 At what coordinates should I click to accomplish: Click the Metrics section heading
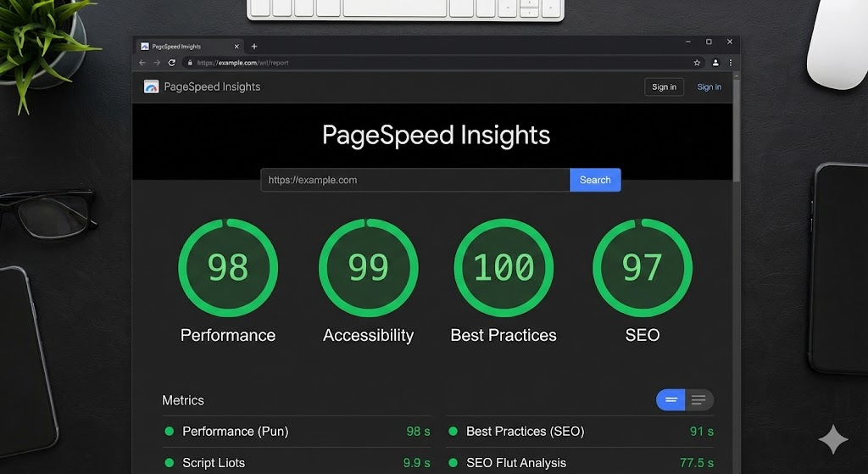click(x=183, y=400)
